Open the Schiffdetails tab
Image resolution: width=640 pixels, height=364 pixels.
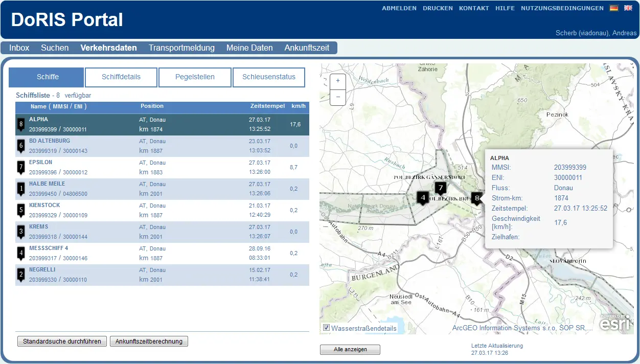121,77
